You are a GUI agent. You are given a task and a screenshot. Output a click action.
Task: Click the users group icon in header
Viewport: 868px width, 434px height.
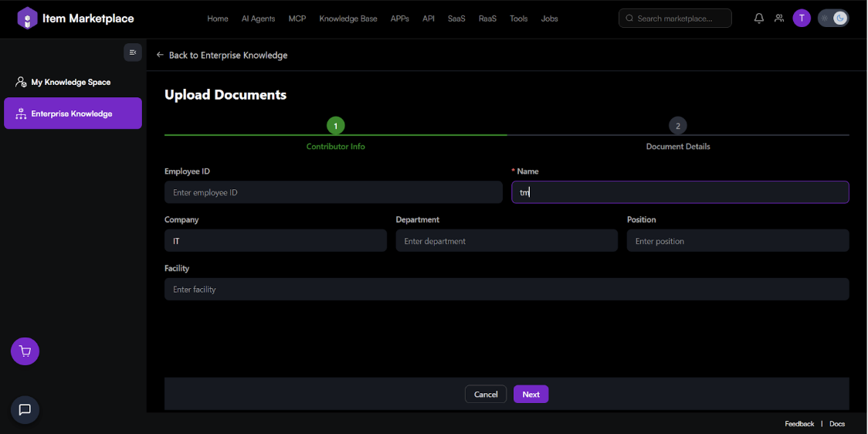[779, 19]
